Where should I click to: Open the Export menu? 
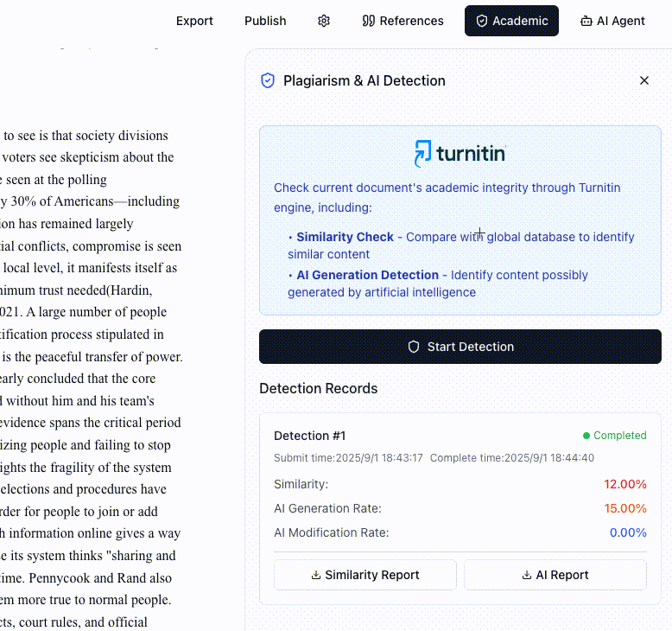(x=194, y=21)
